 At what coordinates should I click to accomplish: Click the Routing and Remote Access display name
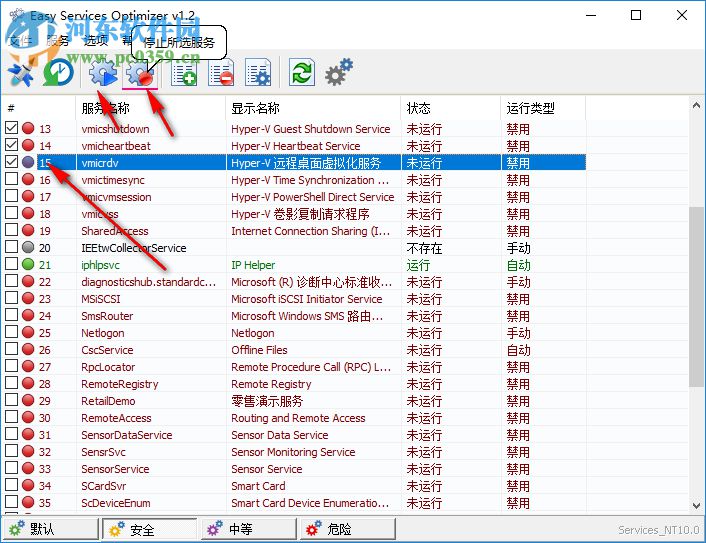coord(298,418)
